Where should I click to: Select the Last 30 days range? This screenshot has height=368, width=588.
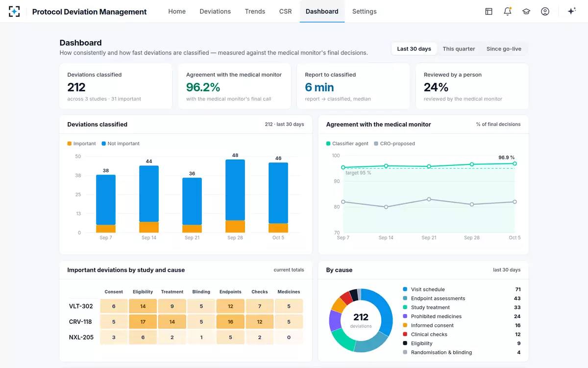pyautogui.click(x=414, y=49)
